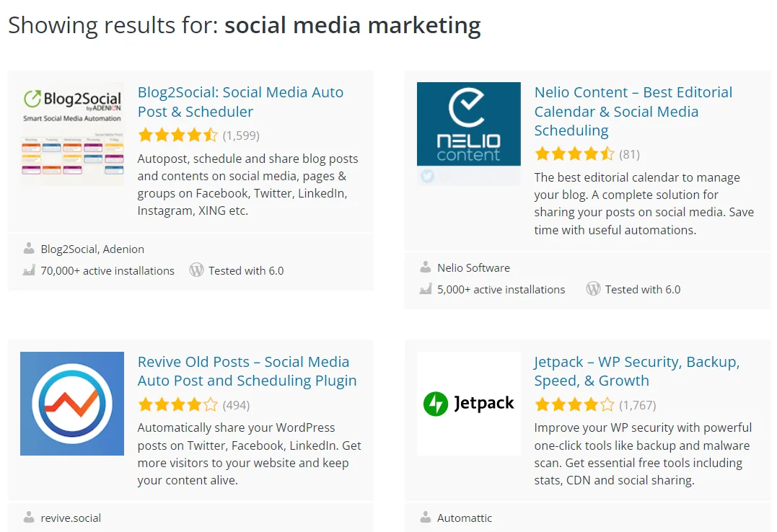Click Revive Old Posts star rating
This screenshot has width=777, height=532.
[177, 404]
